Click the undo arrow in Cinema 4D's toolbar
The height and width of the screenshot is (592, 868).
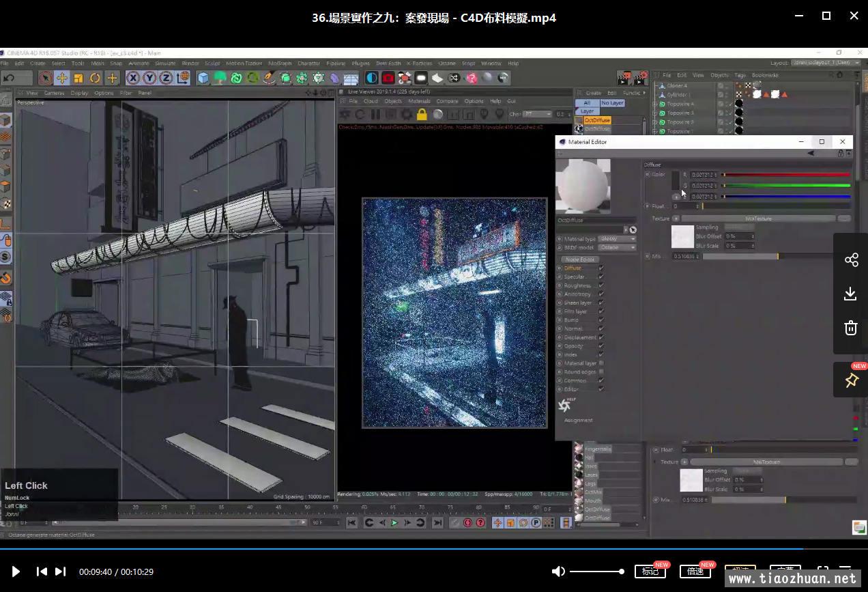pos(9,78)
